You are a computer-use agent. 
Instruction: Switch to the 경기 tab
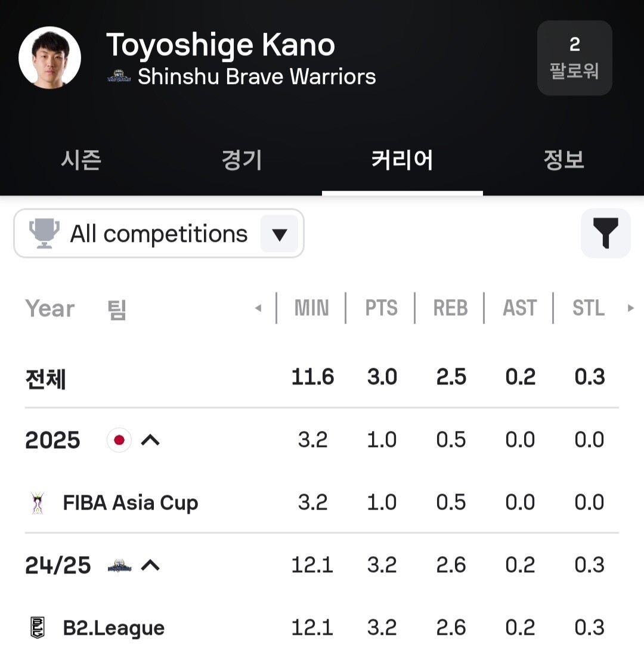(x=241, y=160)
